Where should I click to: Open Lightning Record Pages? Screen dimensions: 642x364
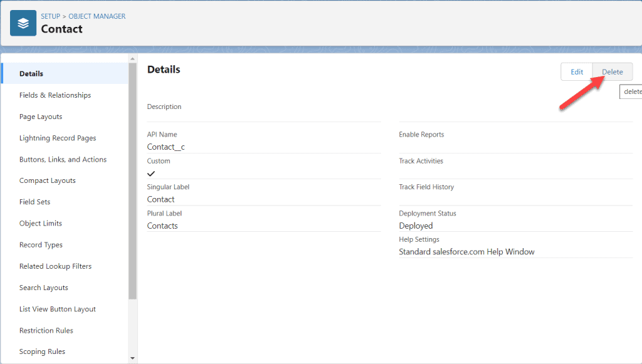58,138
